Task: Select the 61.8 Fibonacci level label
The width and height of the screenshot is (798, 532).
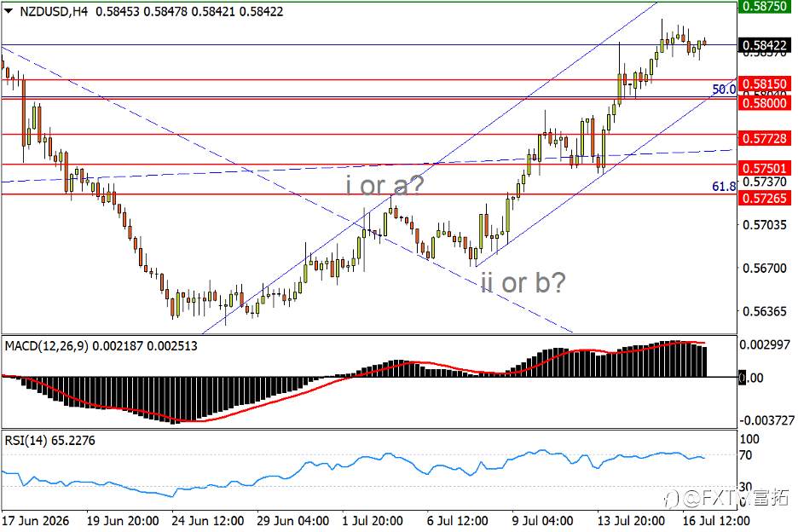Action: tap(724, 187)
